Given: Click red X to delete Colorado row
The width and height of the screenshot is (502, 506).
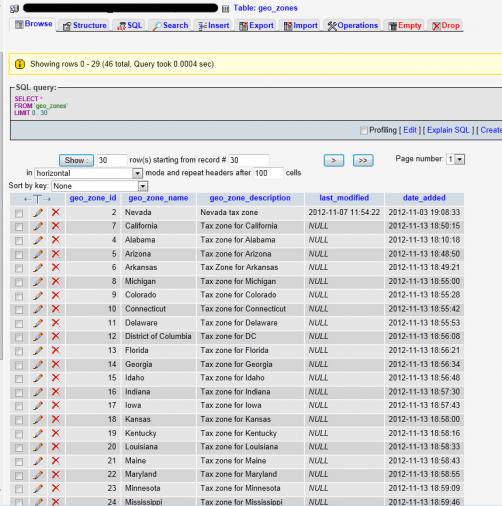Looking at the screenshot, I should pyautogui.click(x=56, y=295).
